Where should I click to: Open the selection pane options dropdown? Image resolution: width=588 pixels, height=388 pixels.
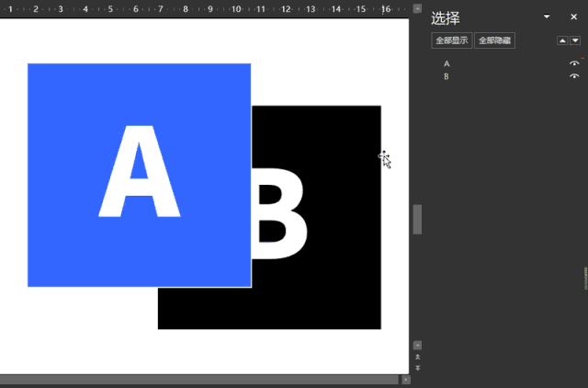547,17
